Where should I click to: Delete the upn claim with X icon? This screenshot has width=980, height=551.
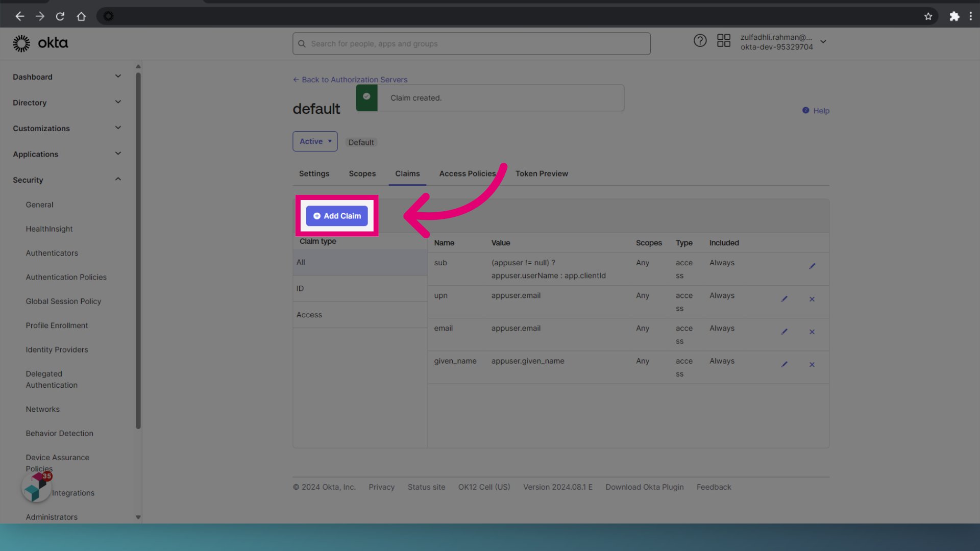pyautogui.click(x=812, y=299)
